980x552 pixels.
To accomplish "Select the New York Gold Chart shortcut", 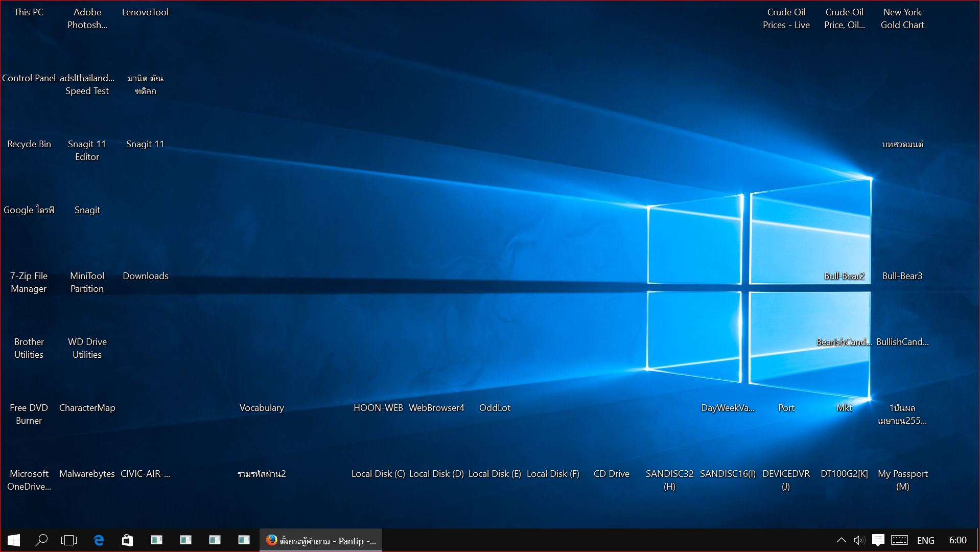I will point(902,18).
